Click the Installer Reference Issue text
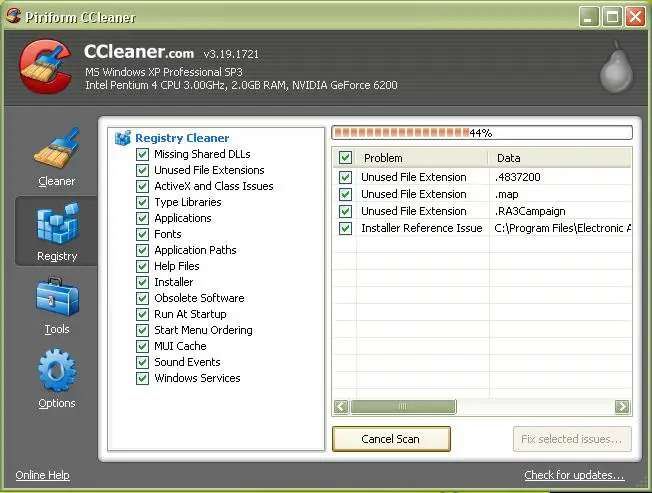The height and width of the screenshot is (493, 652). [422, 229]
